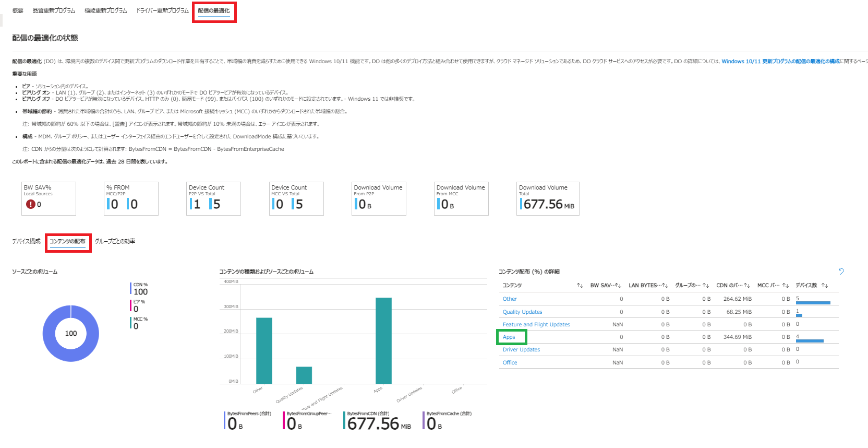Screen dimensions: 868x448
Task: Click the ソースごとのボリューム chart title
Action: 34,272
